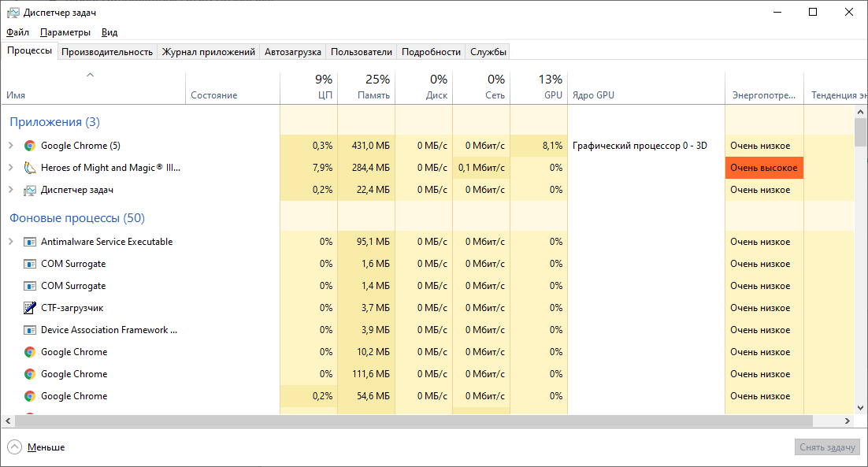Viewport: 868px width, 467px height.
Task: Open the Автозагрузка tab
Action: pos(293,52)
